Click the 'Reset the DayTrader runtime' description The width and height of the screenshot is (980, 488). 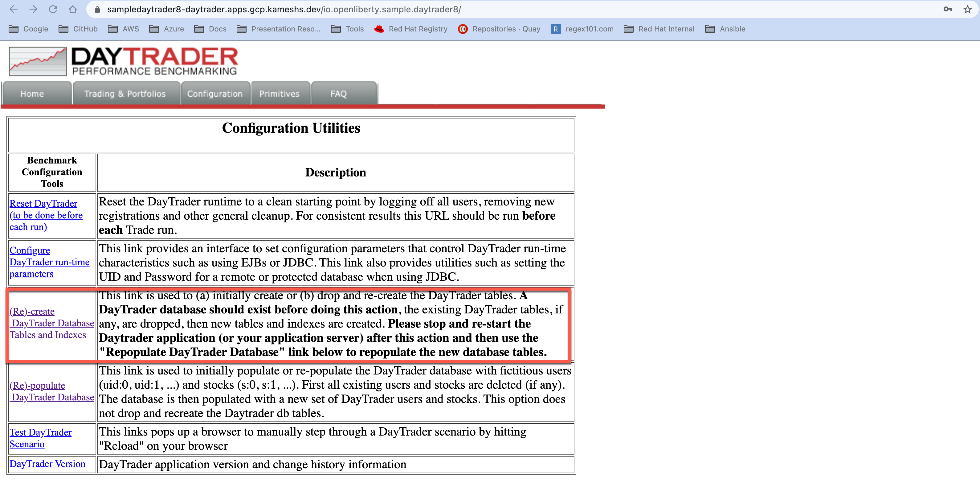pyautogui.click(x=327, y=216)
